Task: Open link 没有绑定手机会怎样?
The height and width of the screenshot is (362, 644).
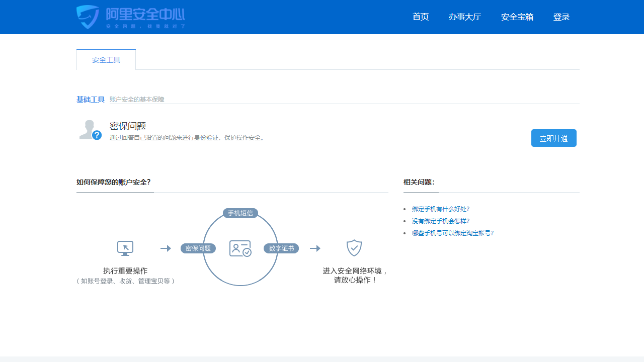Action: click(x=441, y=221)
